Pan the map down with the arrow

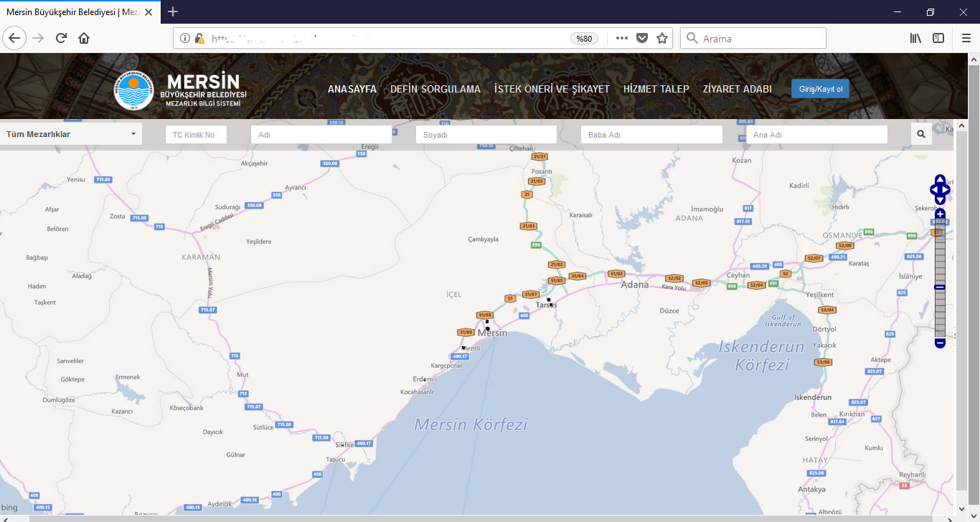coord(940,199)
